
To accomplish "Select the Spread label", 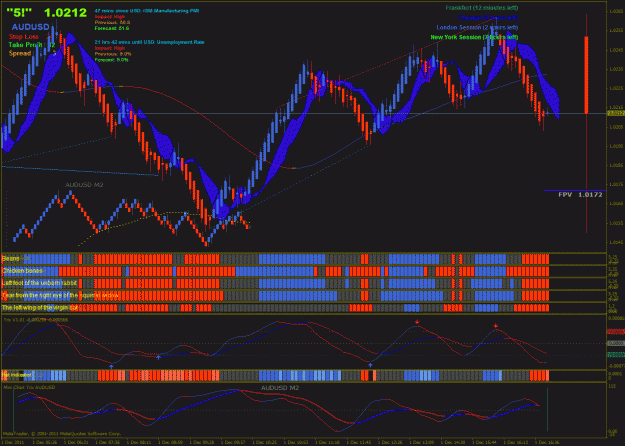I will pos(20,53).
